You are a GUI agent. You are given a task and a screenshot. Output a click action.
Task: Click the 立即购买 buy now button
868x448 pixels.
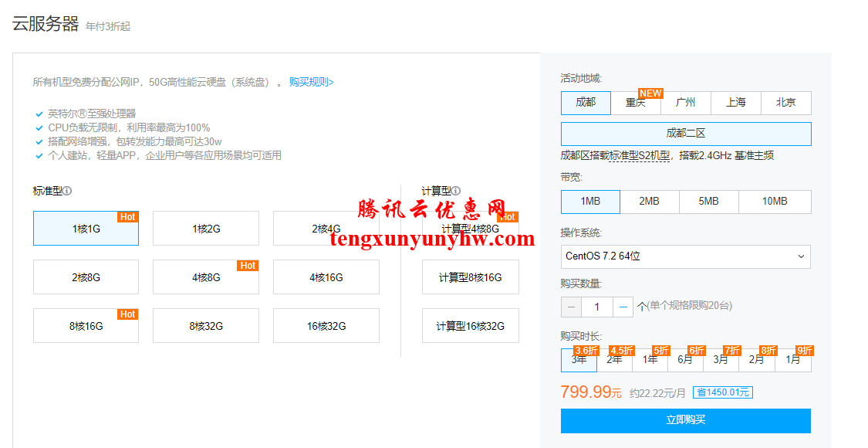click(686, 421)
